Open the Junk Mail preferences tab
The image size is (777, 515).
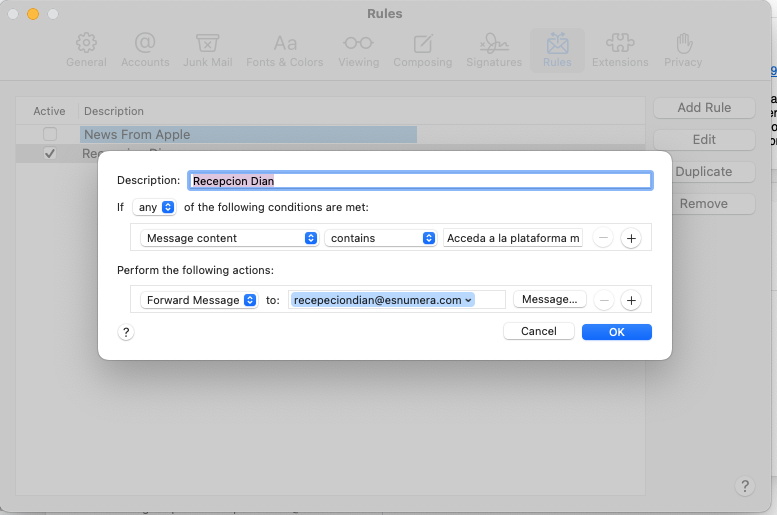coord(208,50)
